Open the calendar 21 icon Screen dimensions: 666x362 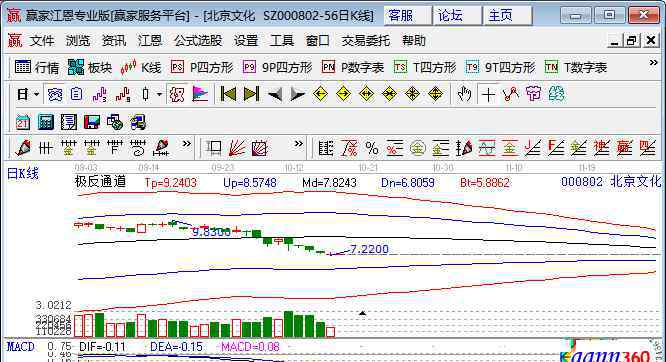click(x=23, y=122)
